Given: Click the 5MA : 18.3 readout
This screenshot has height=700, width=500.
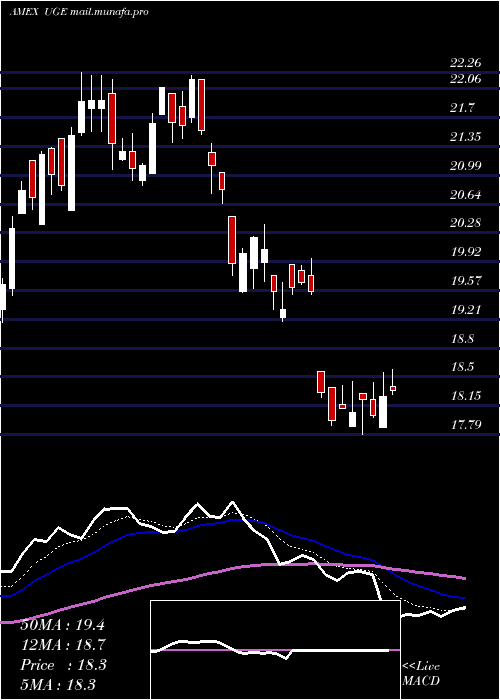Looking at the screenshot, I should tap(58, 684).
